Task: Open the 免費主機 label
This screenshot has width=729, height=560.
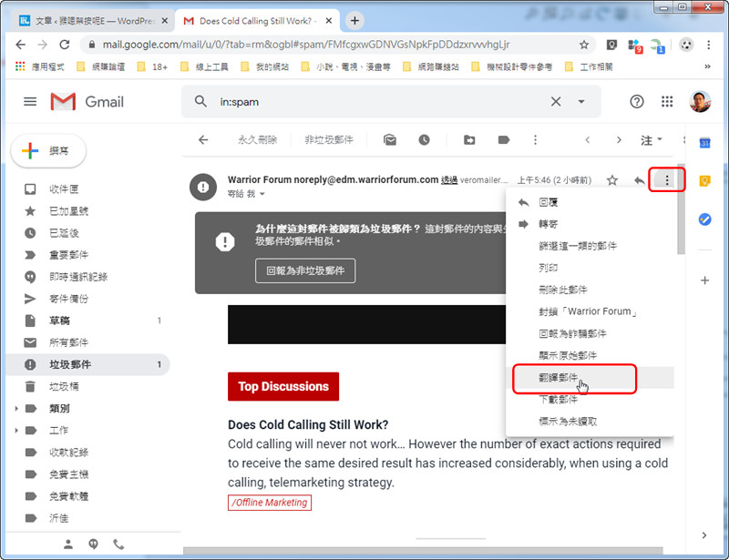Action: pyautogui.click(x=88, y=474)
